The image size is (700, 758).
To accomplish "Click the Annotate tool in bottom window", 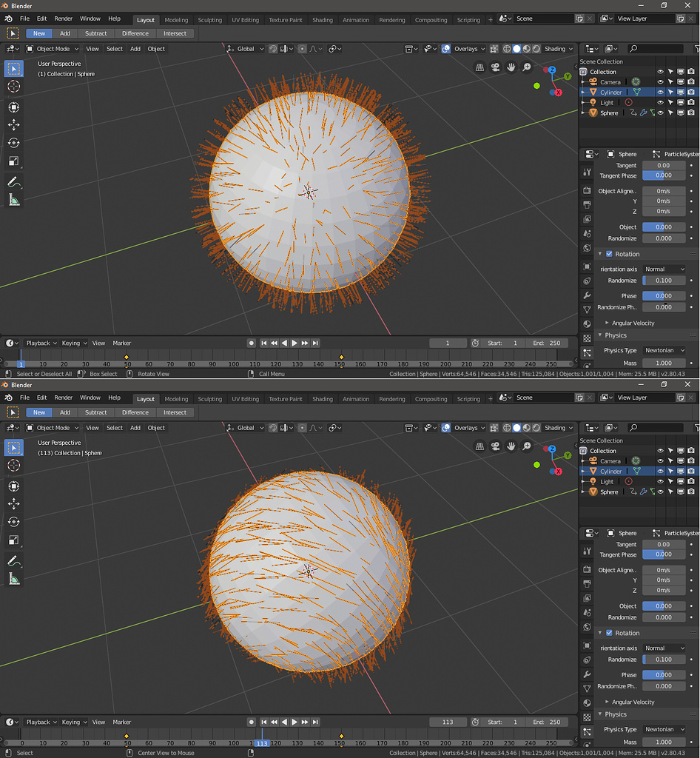I will click(13, 561).
